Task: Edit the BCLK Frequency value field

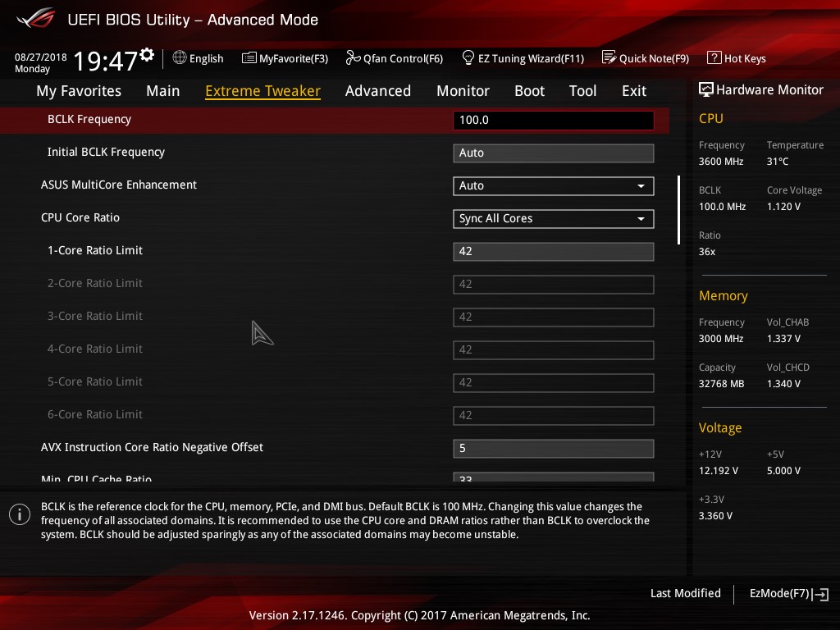Action: [554, 120]
